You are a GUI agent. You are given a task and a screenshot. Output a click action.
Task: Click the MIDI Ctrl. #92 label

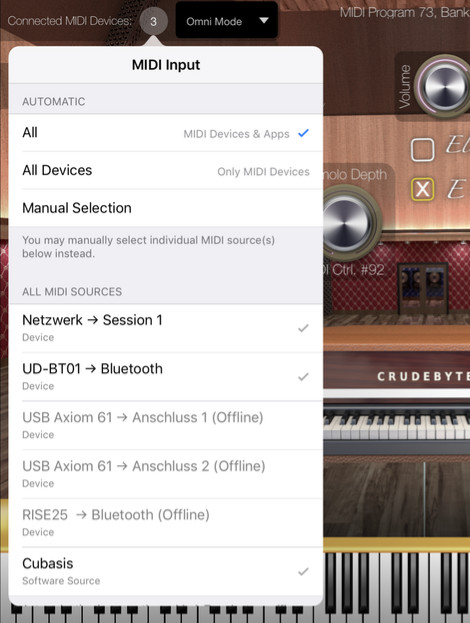(354, 270)
